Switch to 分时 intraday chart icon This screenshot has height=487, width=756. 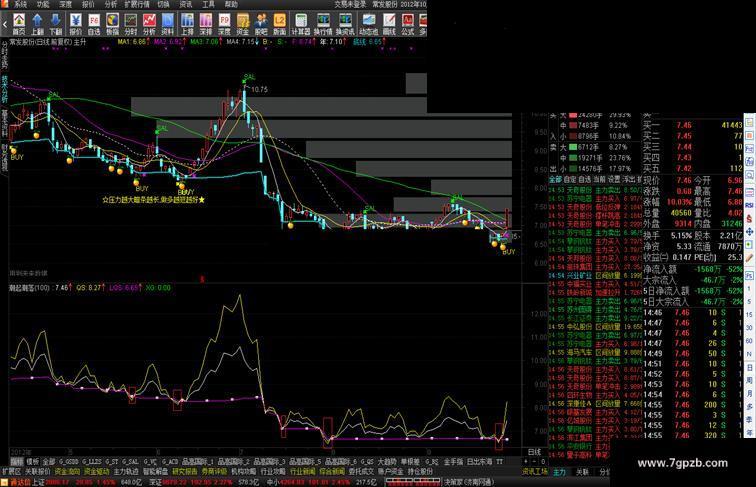[x=131, y=24]
